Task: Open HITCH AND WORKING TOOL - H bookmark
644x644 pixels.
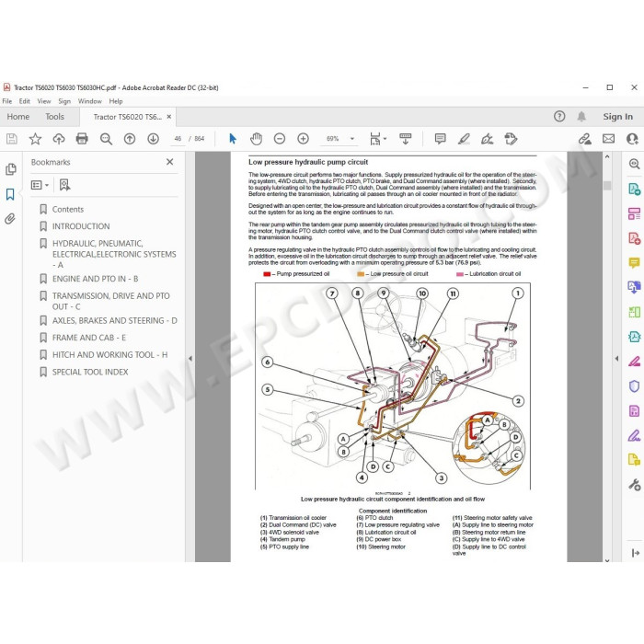Action: point(109,355)
